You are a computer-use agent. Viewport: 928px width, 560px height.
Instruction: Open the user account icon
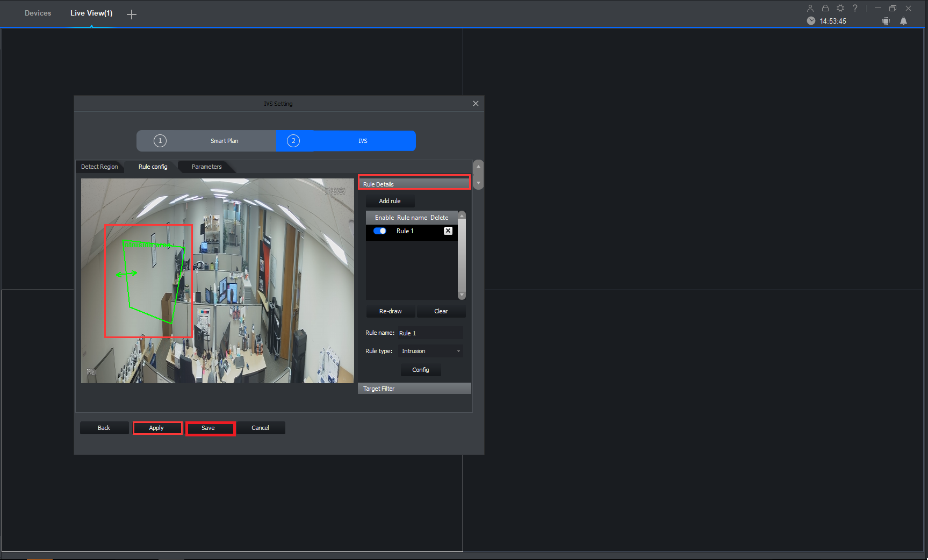pos(810,8)
